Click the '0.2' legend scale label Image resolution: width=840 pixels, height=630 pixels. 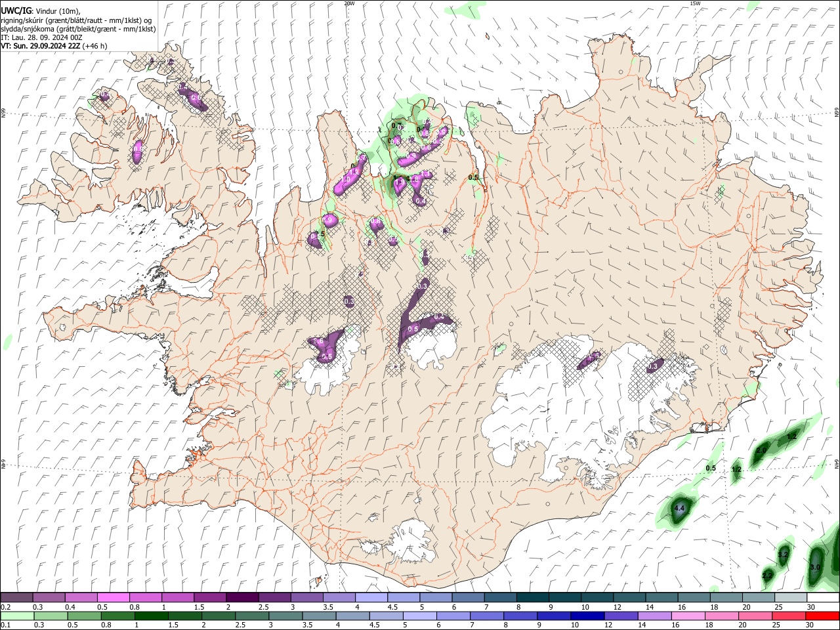[5, 607]
